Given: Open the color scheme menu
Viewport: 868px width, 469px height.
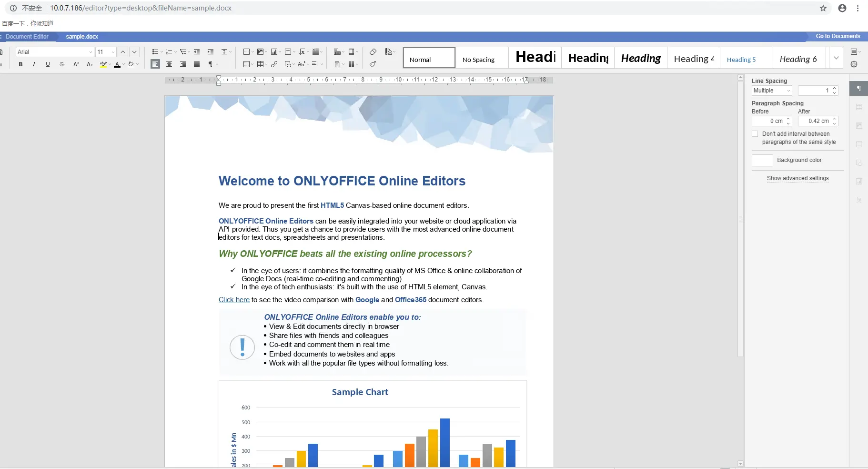Looking at the screenshot, I should click(x=391, y=52).
